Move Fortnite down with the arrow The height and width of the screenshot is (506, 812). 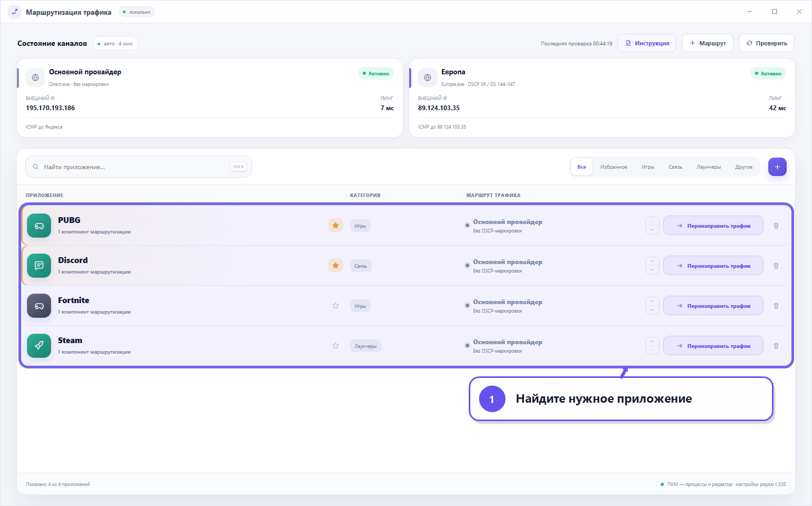click(652, 310)
